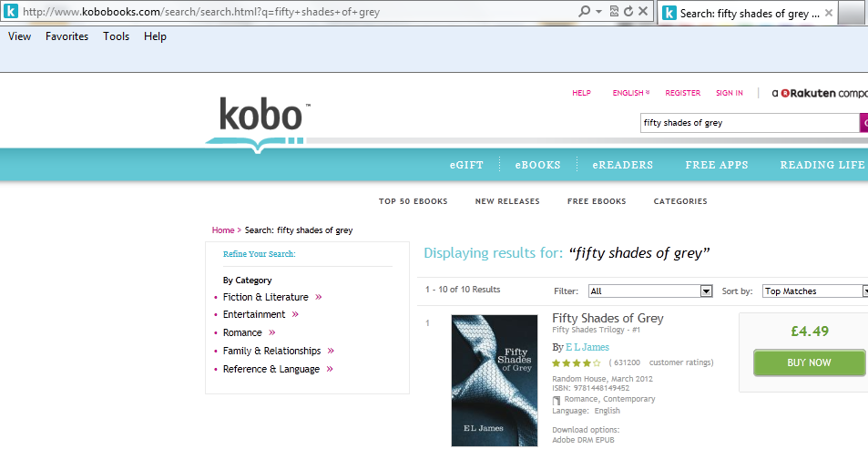
Task: Refine by Romance category
Action: coord(242,332)
